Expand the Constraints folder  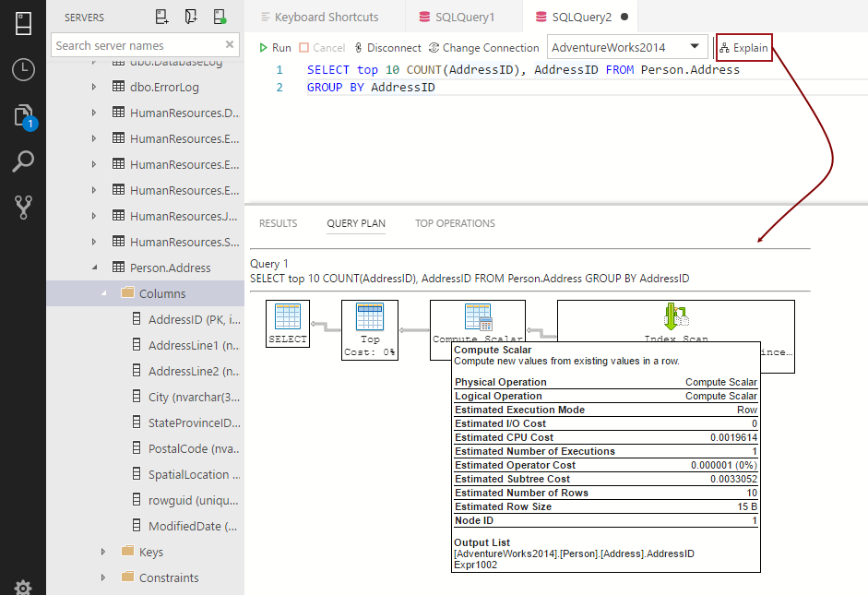pos(103,577)
